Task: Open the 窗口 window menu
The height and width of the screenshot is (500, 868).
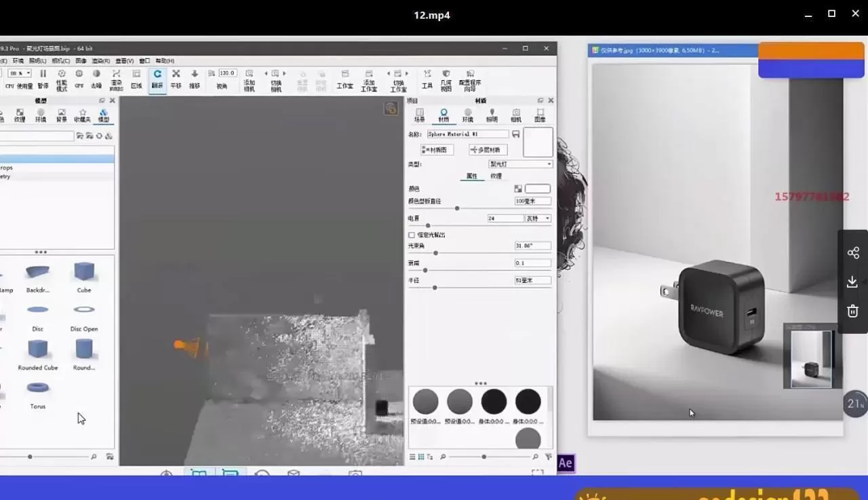Action: [144, 61]
